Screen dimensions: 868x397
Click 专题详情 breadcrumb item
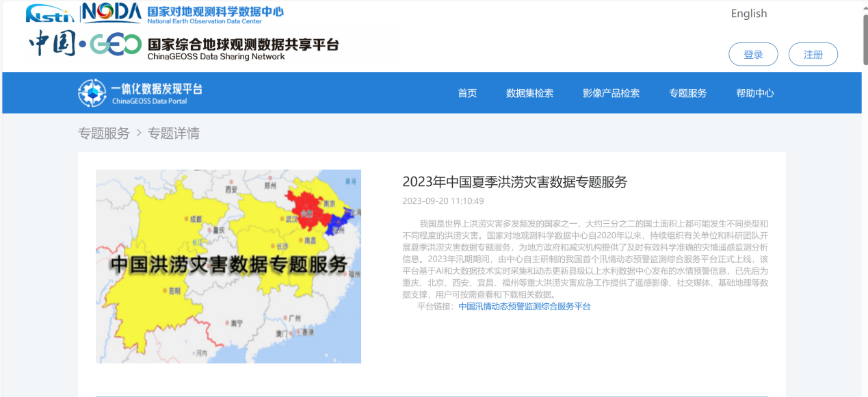[x=174, y=133]
